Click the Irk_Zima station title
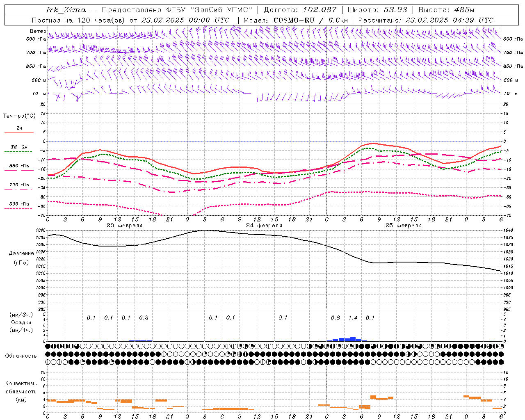Screen dimensions: 525x420 (x=66, y=10)
